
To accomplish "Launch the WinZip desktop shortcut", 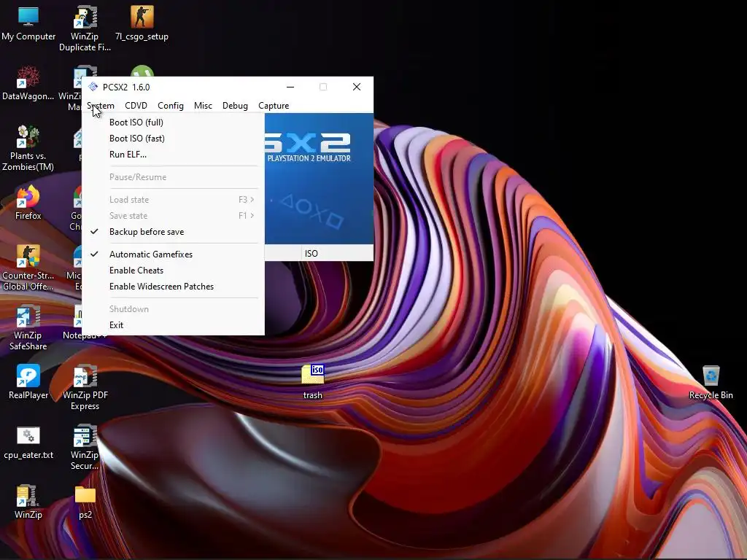I will click(28, 502).
